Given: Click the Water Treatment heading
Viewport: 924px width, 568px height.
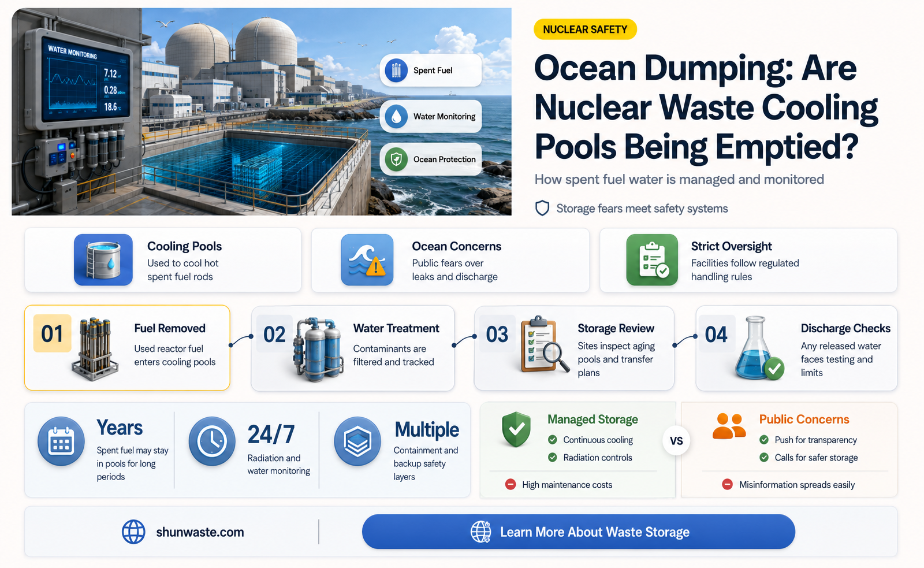Looking at the screenshot, I should click(396, 328).
